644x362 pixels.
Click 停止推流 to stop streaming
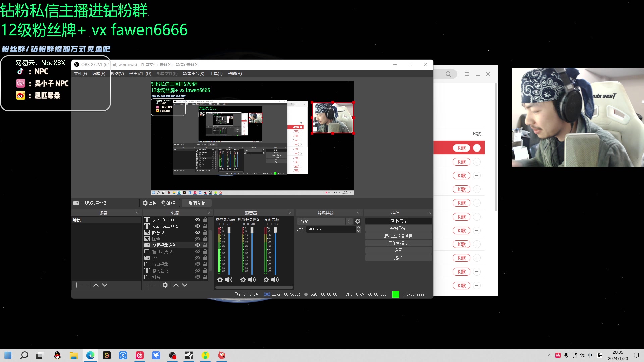398,221
